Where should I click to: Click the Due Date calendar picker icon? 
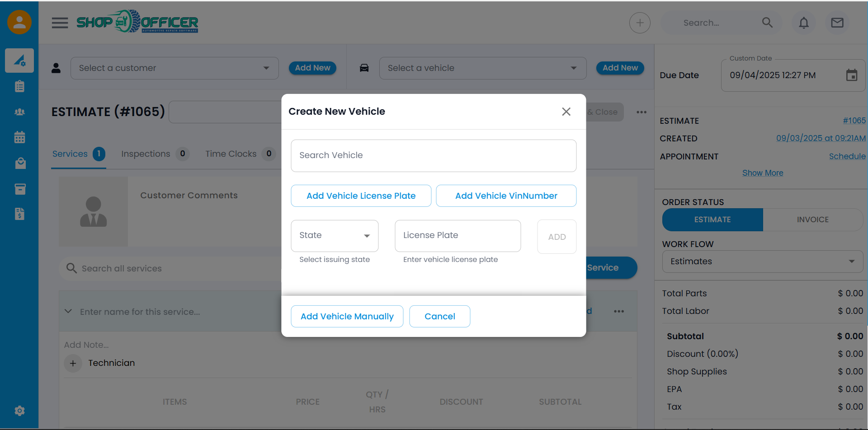point(851,75)
